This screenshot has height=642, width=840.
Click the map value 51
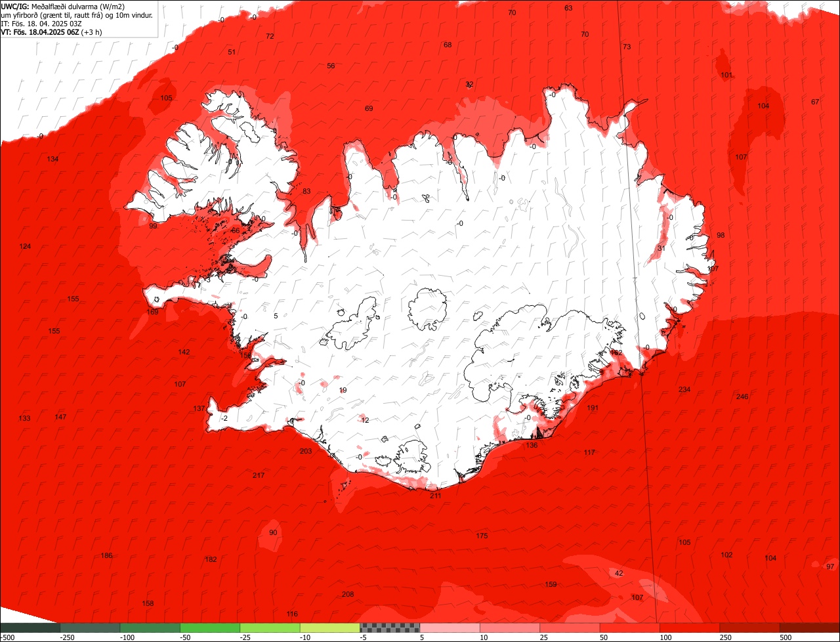pos(232,52)
